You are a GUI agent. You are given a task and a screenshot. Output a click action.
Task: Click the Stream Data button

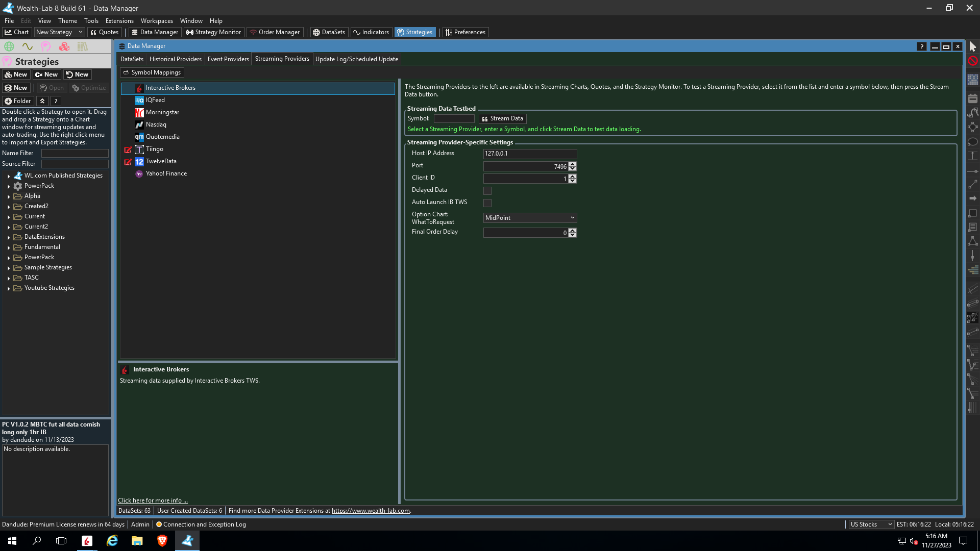pyautogui.click(x=502, y=118)
